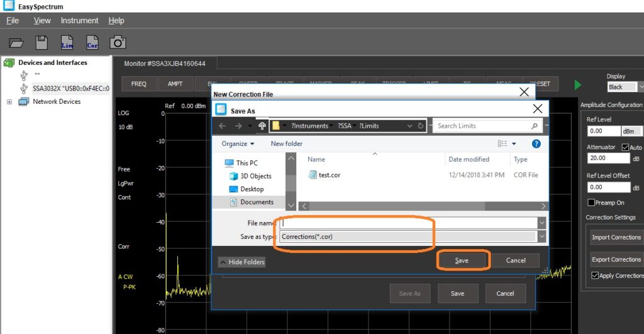Uncheck the Apply Corrections checkbox

pyautogui.click(x=595, y=276)
